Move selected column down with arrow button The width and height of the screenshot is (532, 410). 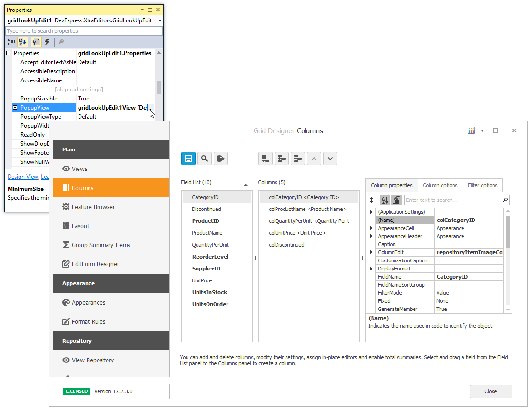pyautogui.click(x=330, y=159)
